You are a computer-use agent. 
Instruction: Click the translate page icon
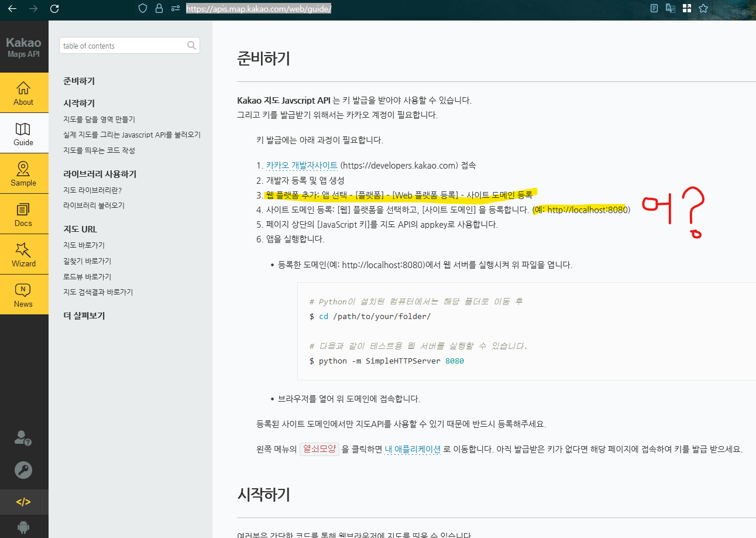pos(671,8)
